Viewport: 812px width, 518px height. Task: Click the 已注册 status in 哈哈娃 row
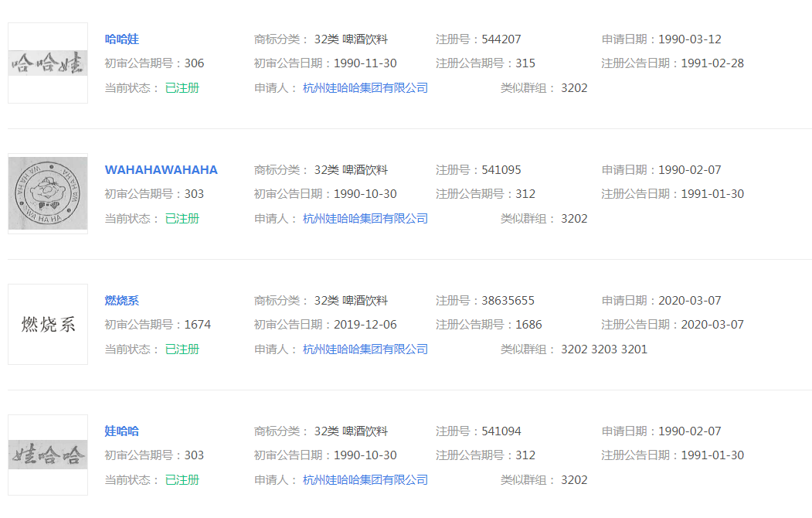[x=182, y=88]
